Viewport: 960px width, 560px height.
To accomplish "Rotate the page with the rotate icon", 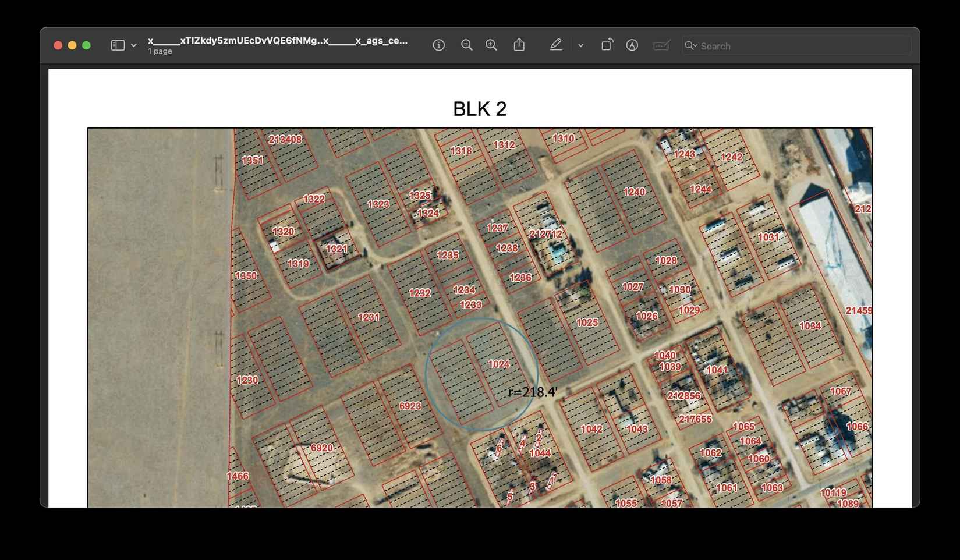I will pos(607,45).
